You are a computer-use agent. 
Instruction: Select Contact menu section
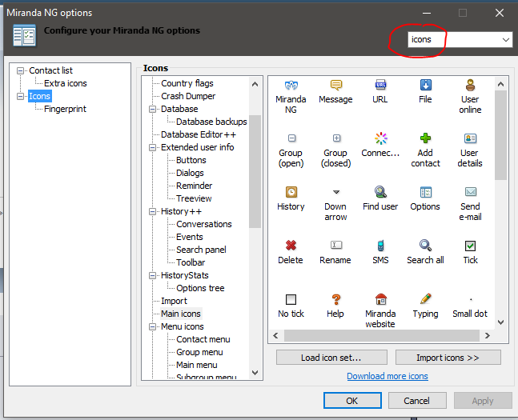(203, 339)
